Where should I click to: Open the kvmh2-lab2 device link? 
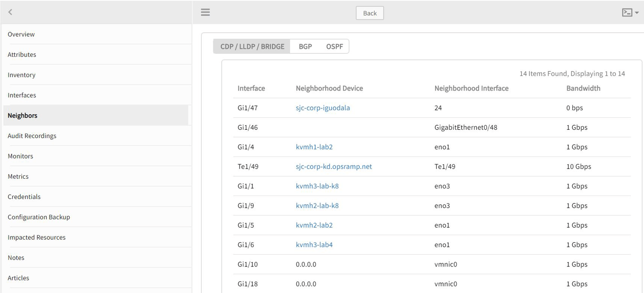point(314,225)
